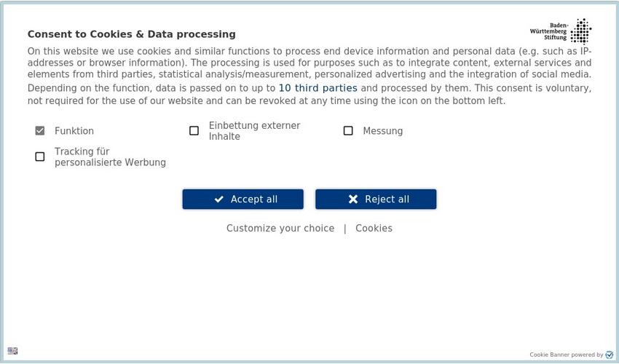Click the Reject all button

tap(376, 199)
